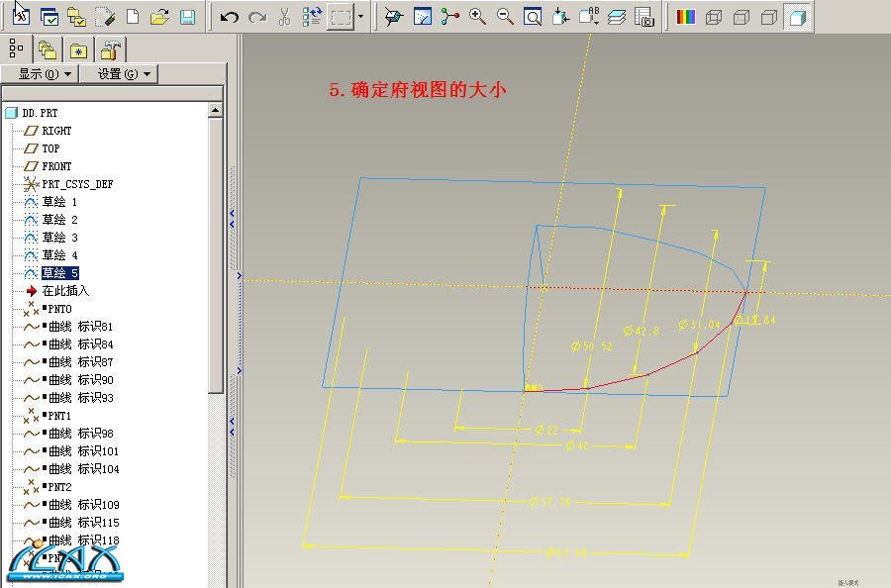Click the Undo arrow icon
The height and width of the screenshot is (588, 891).
click(x=230, y=17)
